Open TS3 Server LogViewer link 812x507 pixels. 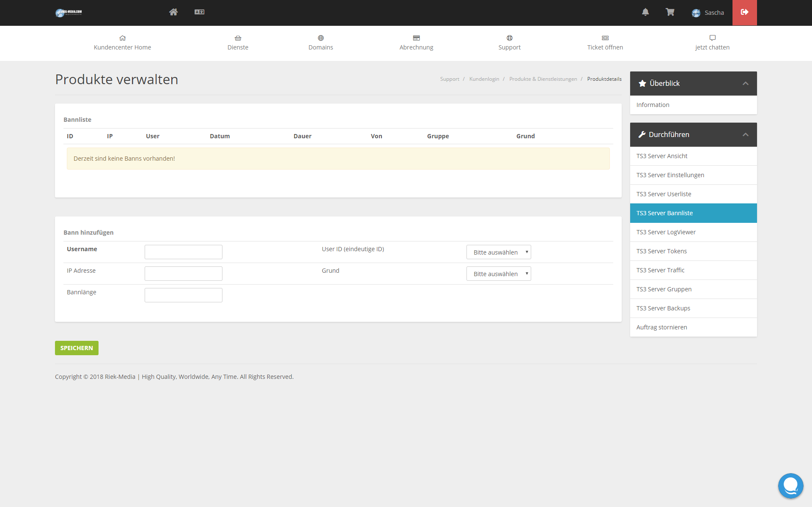click(666, 232)
